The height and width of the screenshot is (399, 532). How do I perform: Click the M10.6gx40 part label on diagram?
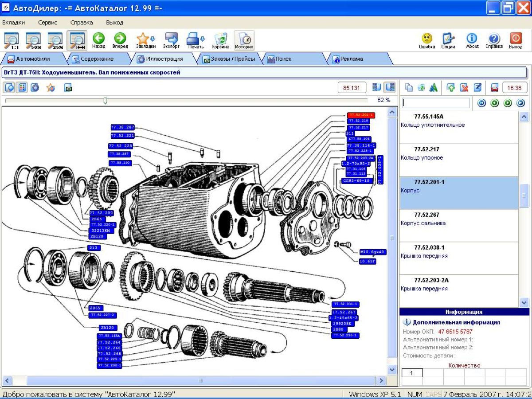pyautogui.click(x=373, y=252)
